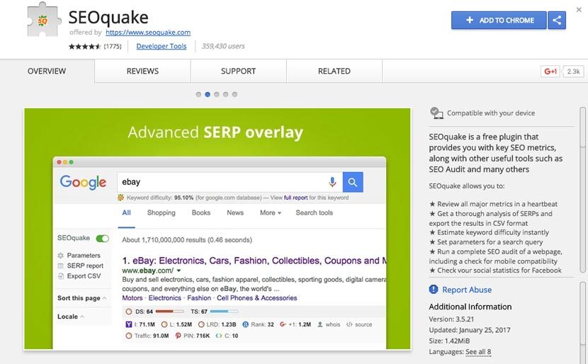Click the Pinterest PIN icon
This screenshot has width=588, height=364.
pos(178,336)
